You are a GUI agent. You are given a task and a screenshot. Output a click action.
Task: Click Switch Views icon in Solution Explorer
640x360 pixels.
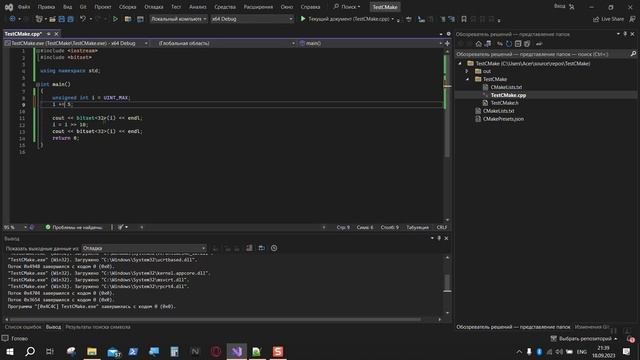click(x=488, y=44)
